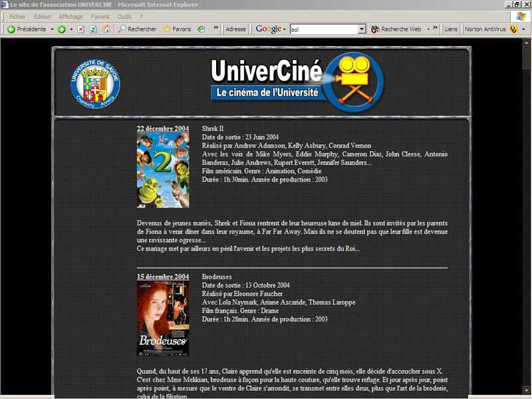The image size is (532, 399).
Task: Open the Affichage menu
Action: pyautogui.click(x=71, y=16)
